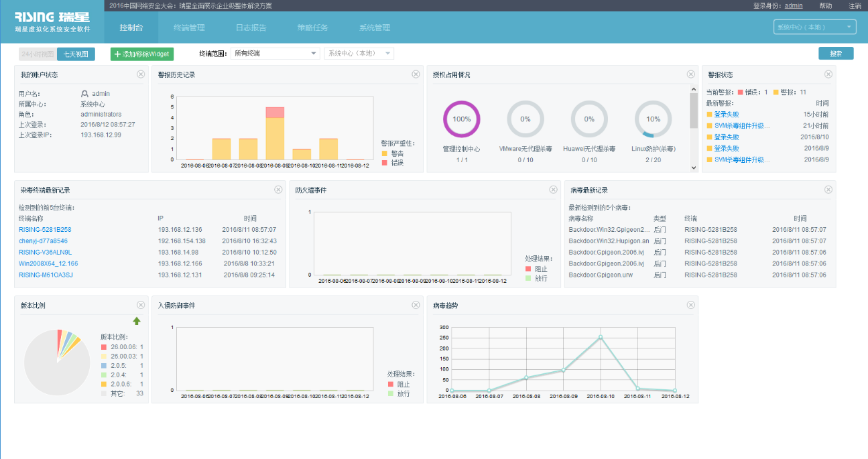Screen dimensions: 868x459
Task: Click the 2016-08-09 bar in 警报历史记录
Action: click(275, 133)
